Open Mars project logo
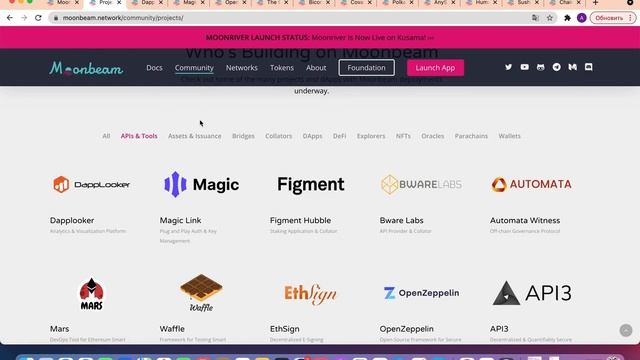640x360 pixels. tap(91, 294)
